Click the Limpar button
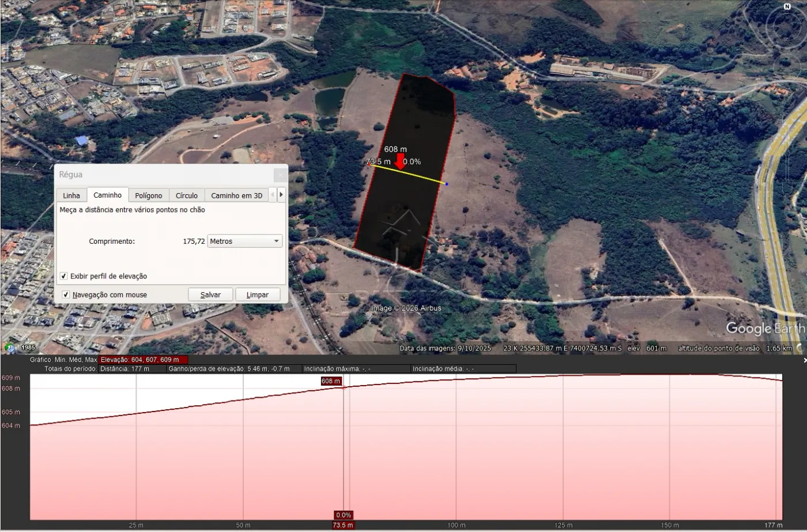 pyautogui.click(x=258, y=295)
